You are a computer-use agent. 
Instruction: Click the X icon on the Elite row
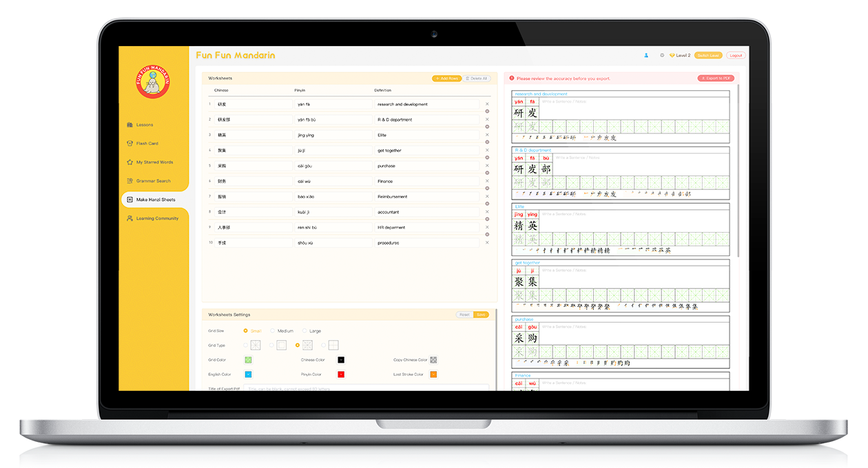coord(487,135)
